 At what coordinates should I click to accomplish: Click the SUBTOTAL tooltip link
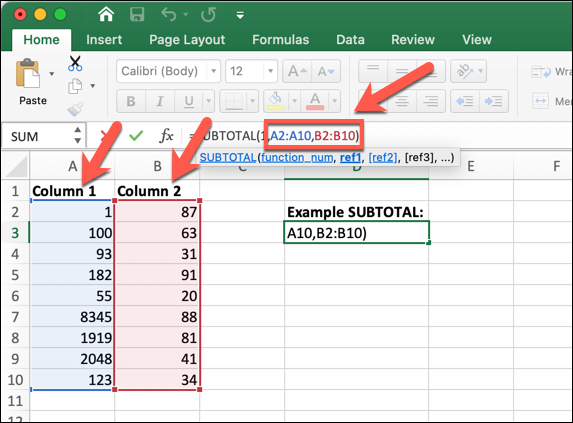[228, 157]
